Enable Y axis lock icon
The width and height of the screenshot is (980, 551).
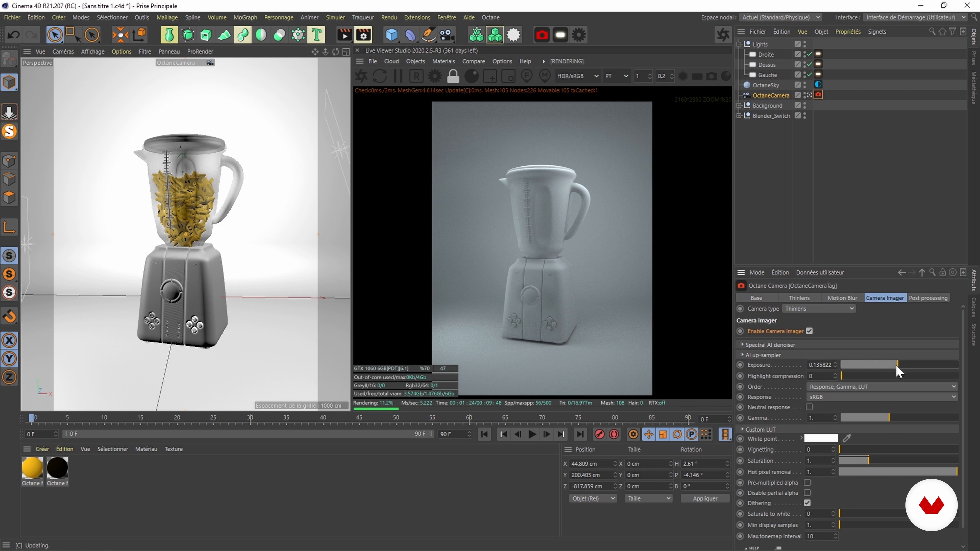click(9, 359)
